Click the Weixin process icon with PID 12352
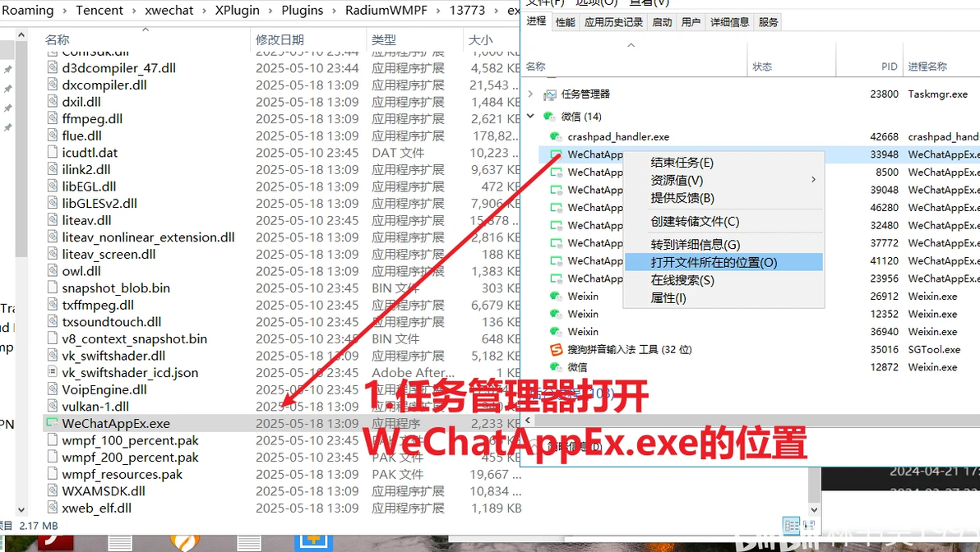 (x=556, y=314)
